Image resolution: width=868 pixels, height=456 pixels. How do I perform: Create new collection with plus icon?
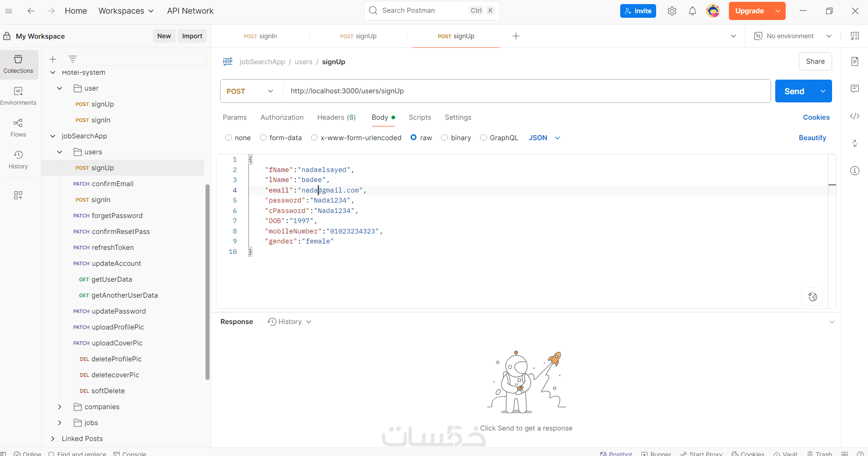tap(53, 59)
